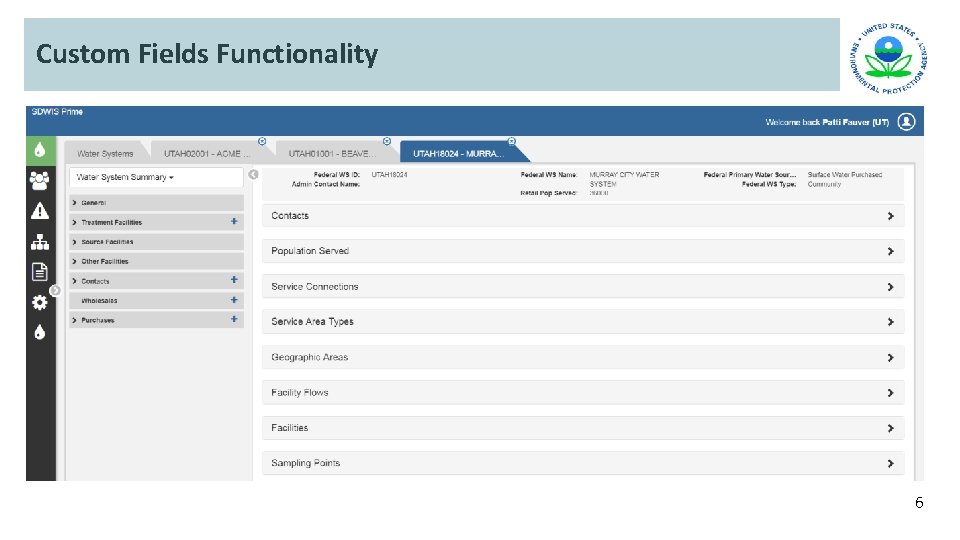Click the Federal WS ID value UTAH18024
The width and height of the screenshot is (960, 540).
(389, 174)
